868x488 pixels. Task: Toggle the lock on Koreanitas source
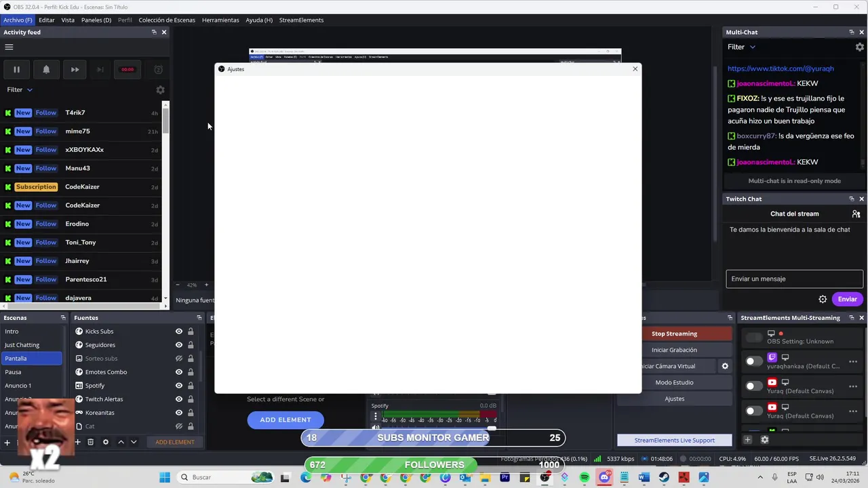pos(191,413)
